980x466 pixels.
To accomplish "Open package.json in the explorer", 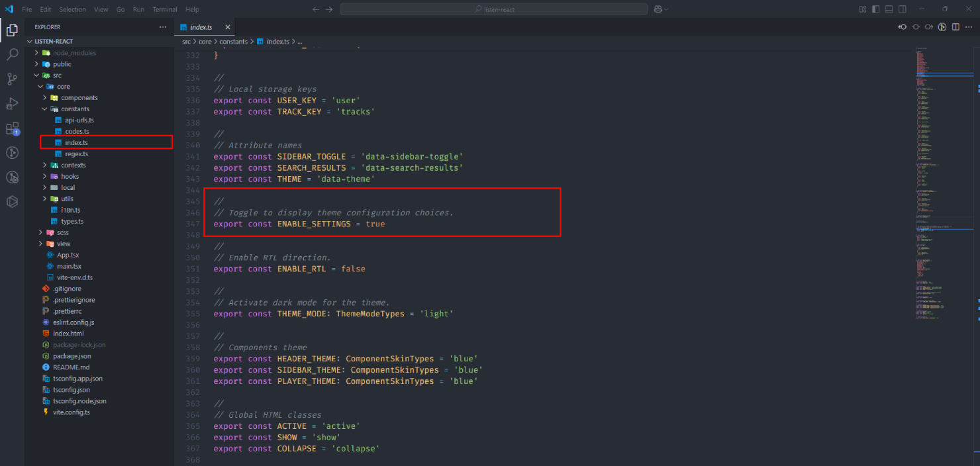I will click(72, 355).
